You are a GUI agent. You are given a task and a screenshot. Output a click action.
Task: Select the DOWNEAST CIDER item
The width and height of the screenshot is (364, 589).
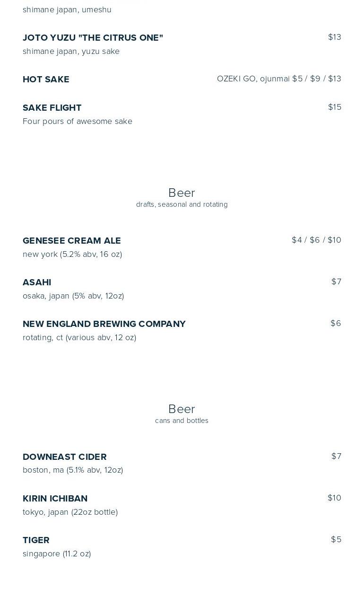[65, 457]
